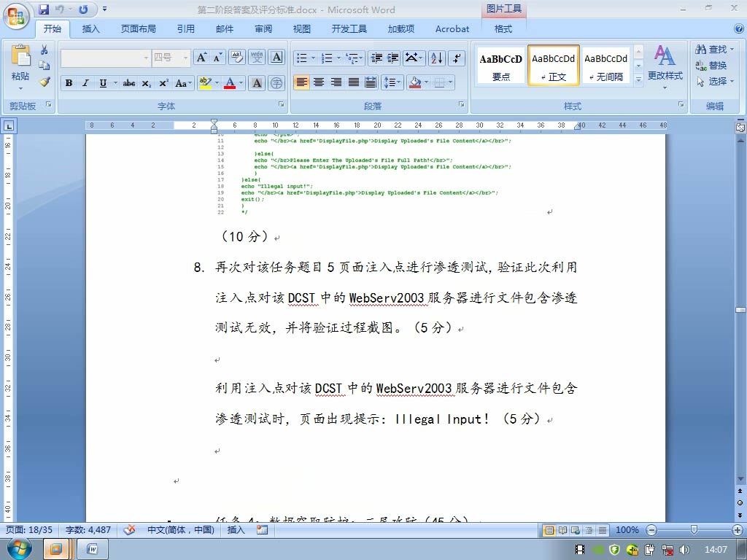Open font name combo box dropdown
Screen dimensions: 747x560
[146, 58]
